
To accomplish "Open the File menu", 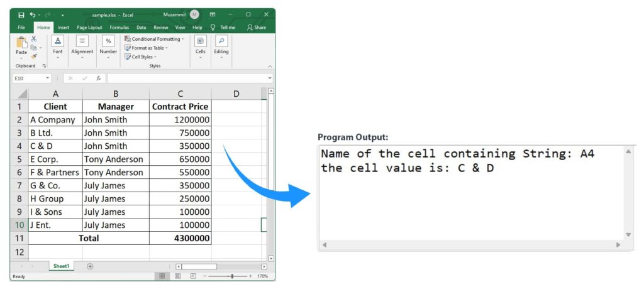I will tap(21, 28).
